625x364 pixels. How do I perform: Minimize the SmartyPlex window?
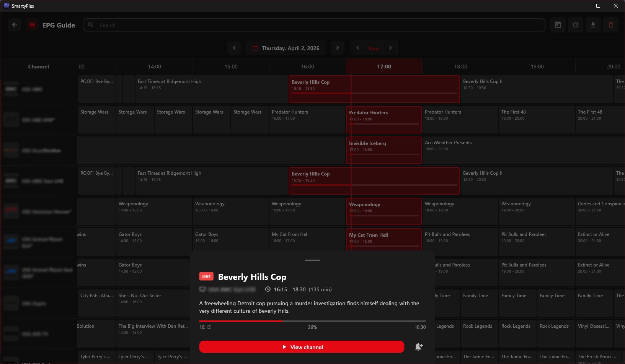(x=581, y=6)
